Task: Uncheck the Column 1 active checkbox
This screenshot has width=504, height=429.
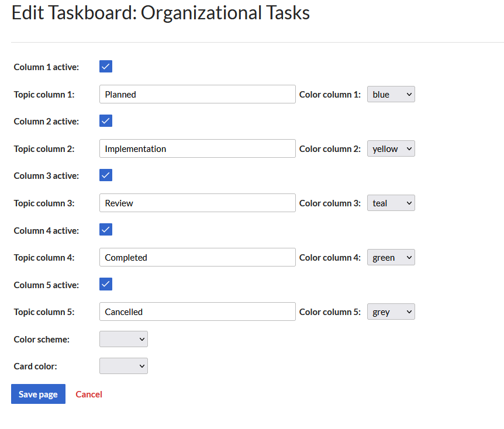Action: pos(106,67)
